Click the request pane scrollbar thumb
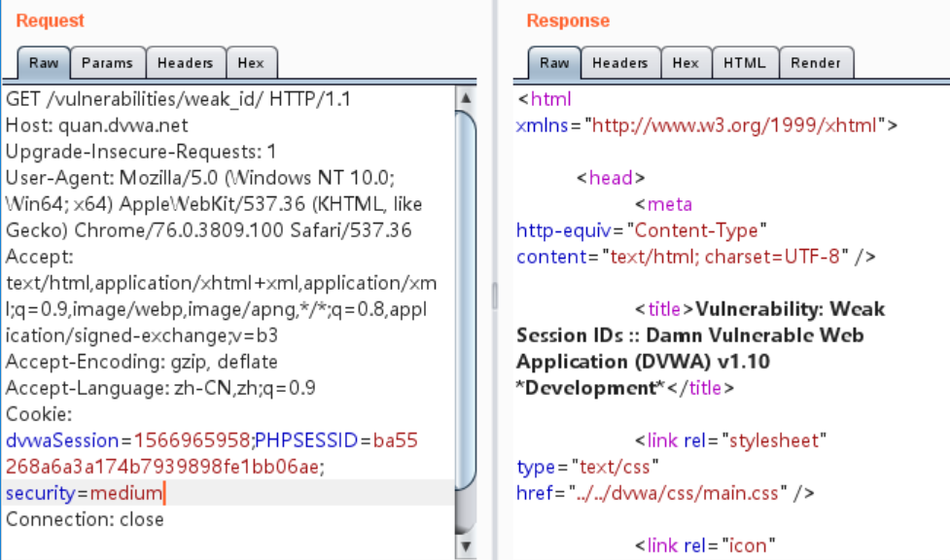This screenshot has height=560, width=950. 466,300
